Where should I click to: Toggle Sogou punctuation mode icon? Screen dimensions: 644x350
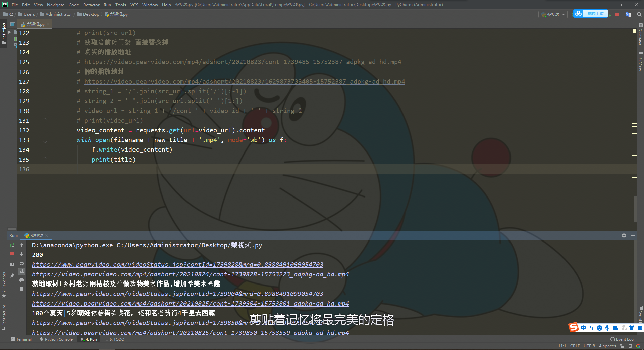[591, 328]
